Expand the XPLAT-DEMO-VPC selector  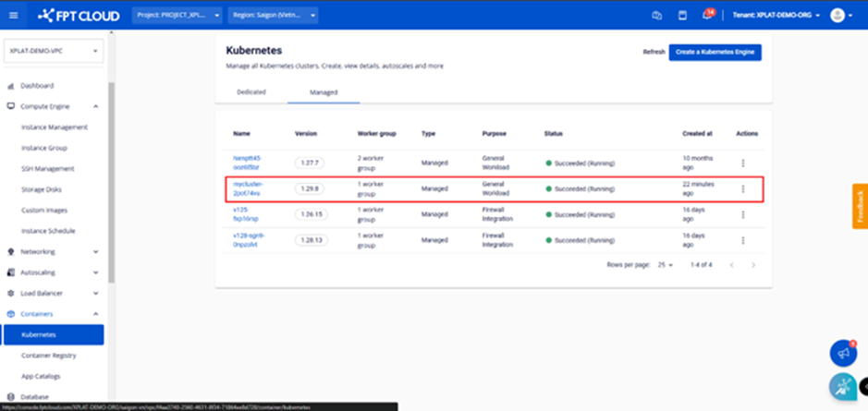(x=54, y=52)
